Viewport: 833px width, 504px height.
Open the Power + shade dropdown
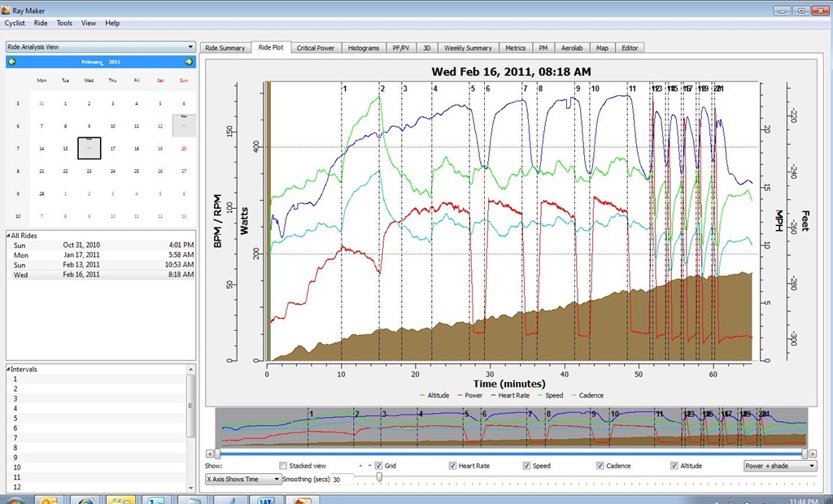[x=780, y=466]
